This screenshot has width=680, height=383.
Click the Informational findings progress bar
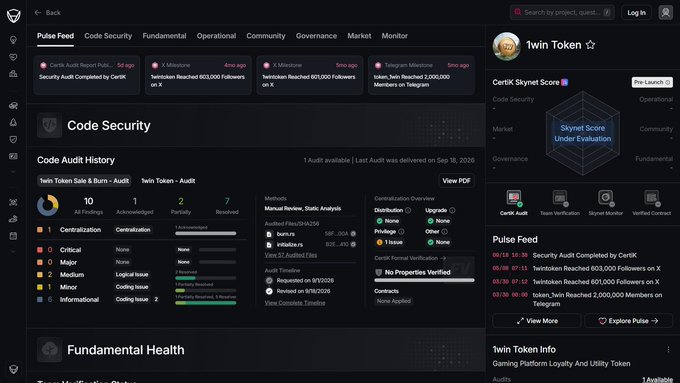[206, 303]
